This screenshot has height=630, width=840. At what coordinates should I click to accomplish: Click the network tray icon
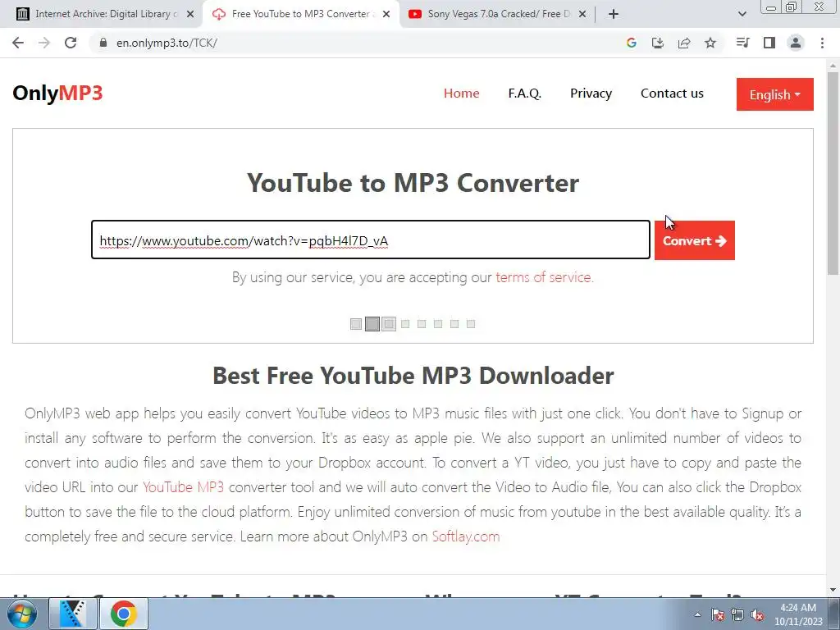737,615
